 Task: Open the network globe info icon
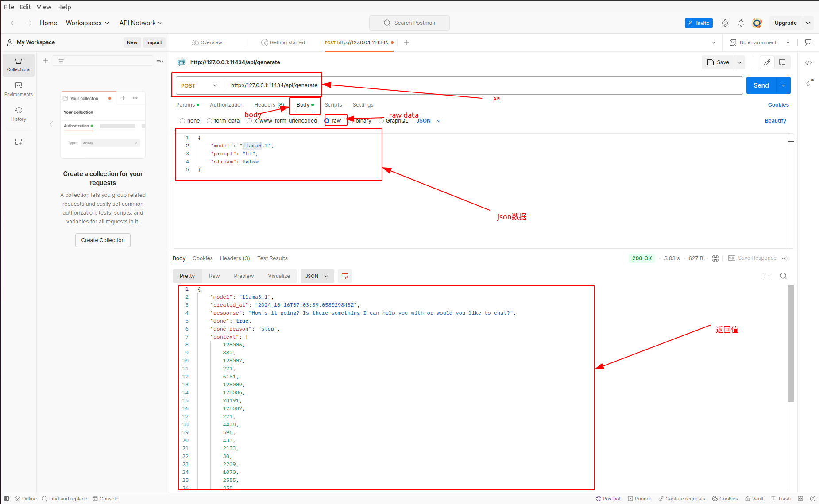pos(715,258)
